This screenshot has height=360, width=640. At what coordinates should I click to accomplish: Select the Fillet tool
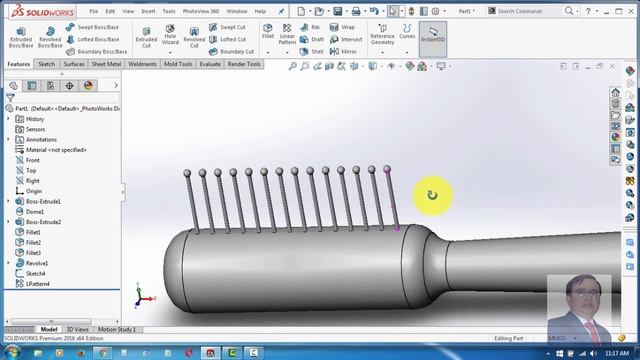268,31
